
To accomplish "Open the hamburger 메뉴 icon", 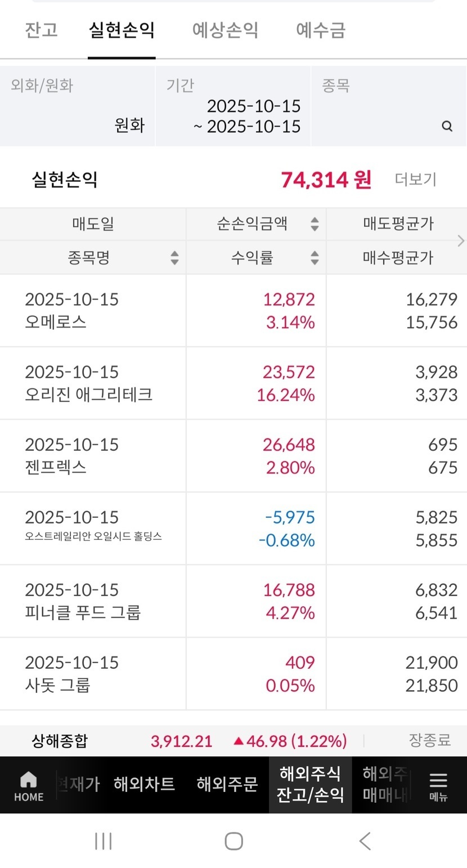I will tap(438, 785).
